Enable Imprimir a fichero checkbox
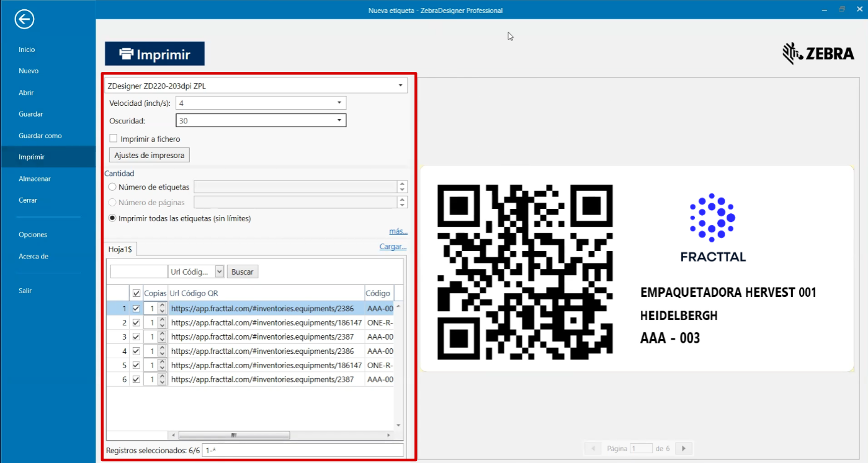This screenshot has width=868, height=463. point(113,139)
